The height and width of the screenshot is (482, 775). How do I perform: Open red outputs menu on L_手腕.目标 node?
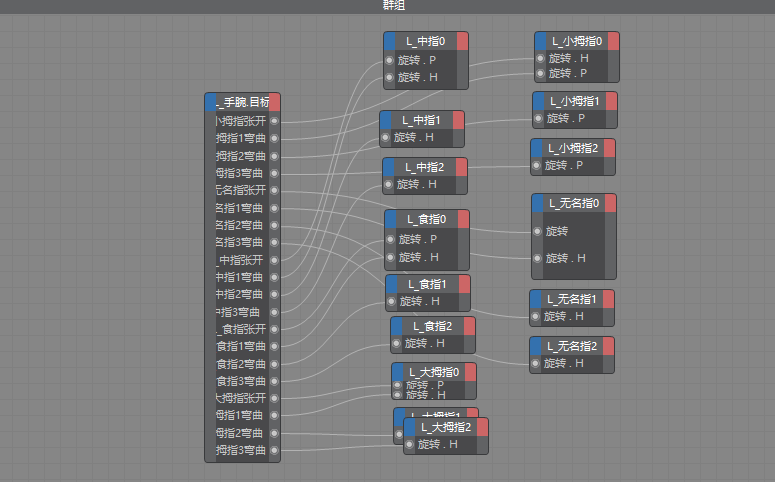coord(274,102)
